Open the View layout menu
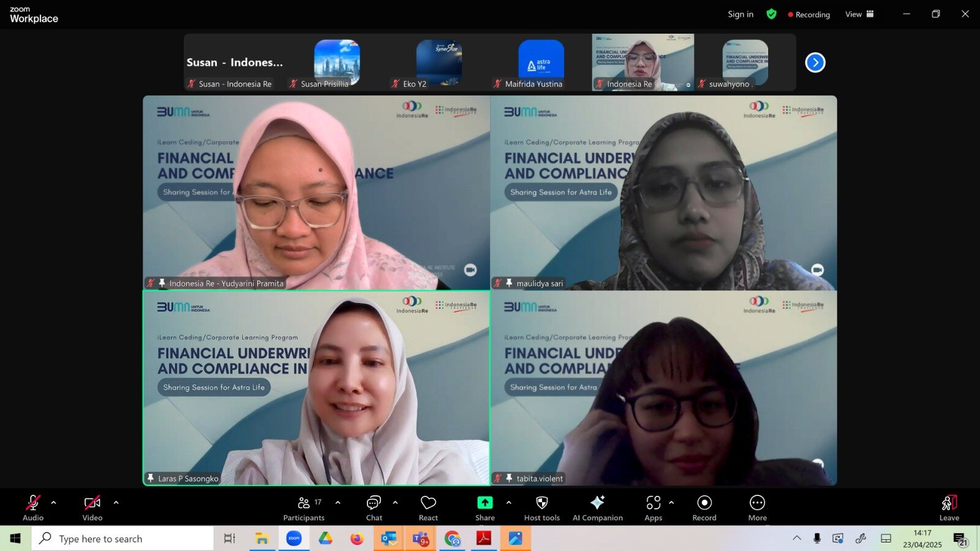This screenshot has height=551, width=980. pos(859,14)
